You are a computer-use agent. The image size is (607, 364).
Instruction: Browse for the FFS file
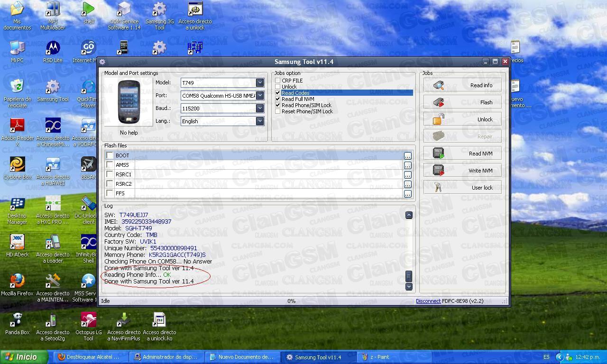pos(407,194)
